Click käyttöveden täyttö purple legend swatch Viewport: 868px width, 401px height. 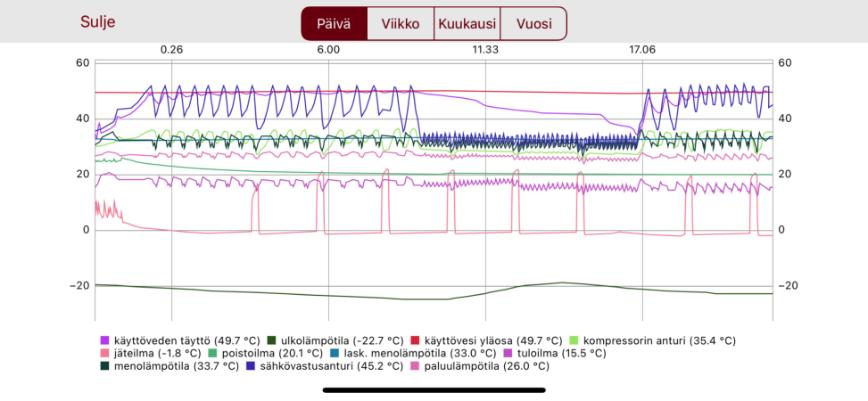103,340
